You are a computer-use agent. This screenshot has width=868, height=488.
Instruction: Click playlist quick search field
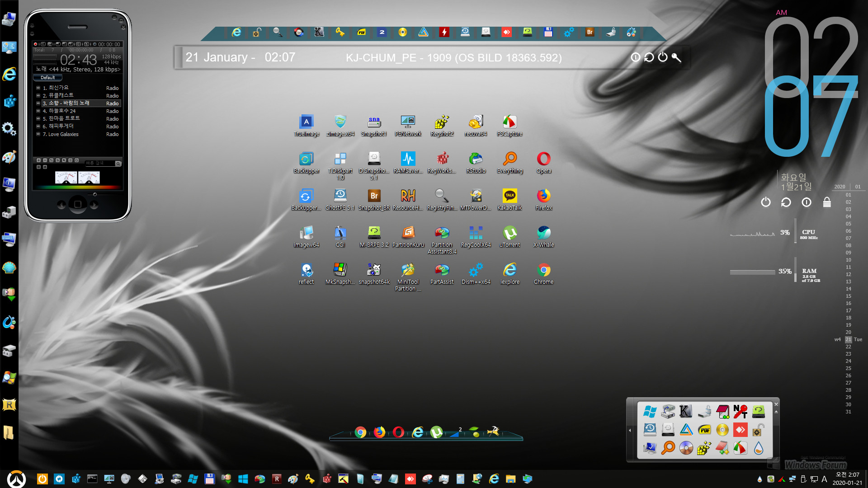[100, 163]
